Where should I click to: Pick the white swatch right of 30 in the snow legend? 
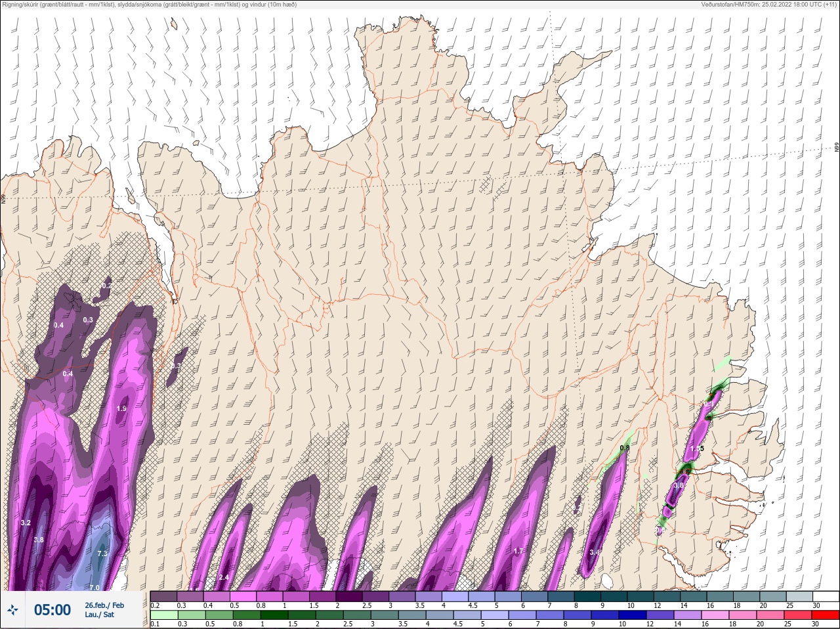click(827, 596)
